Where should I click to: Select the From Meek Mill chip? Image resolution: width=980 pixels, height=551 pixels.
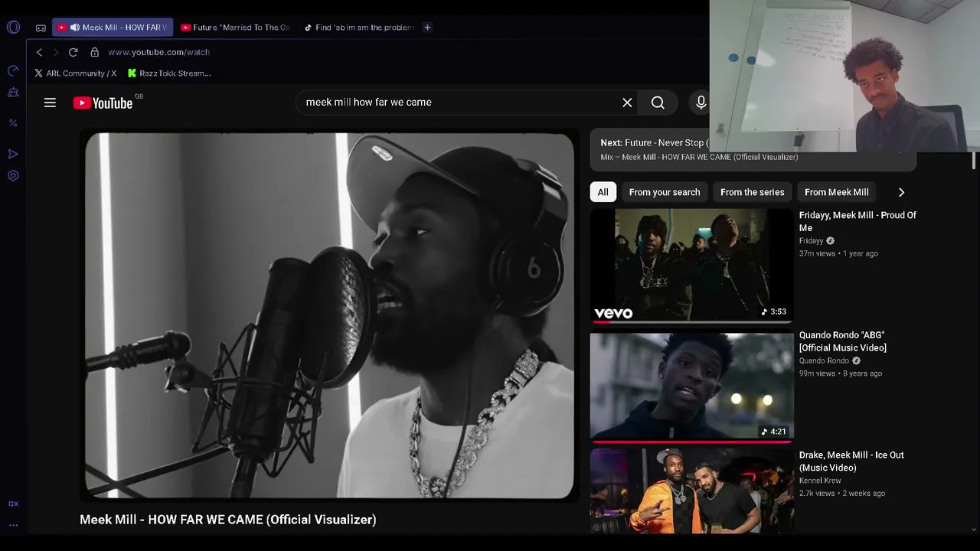click(x=837, y=192)
